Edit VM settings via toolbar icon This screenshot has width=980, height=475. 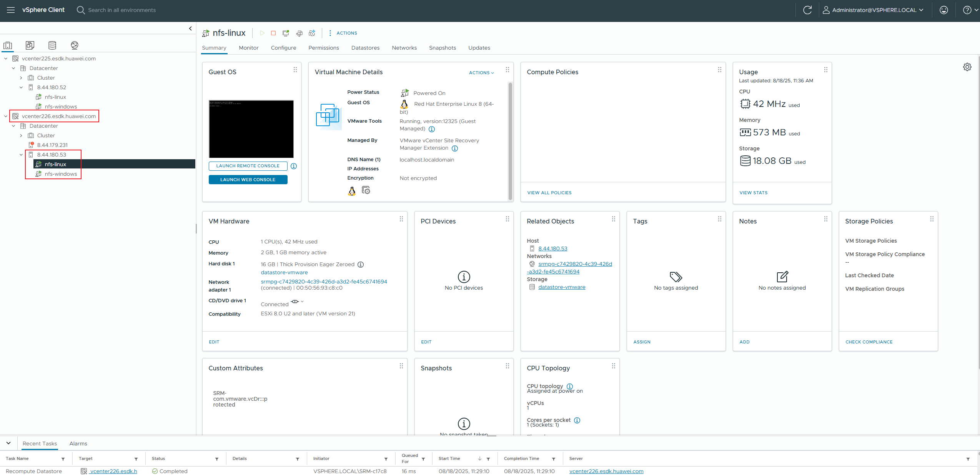(299, 33)
